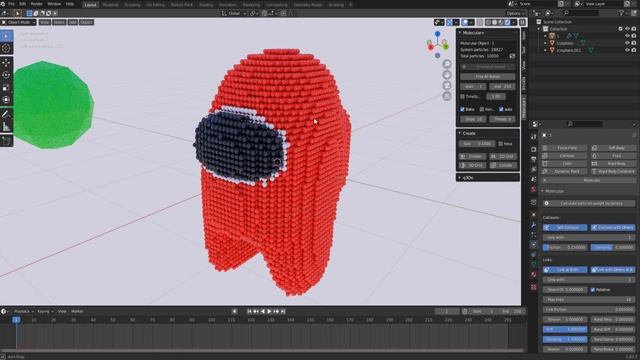Open the Playback dropdown in timeline
The image size is (640, 360).
(24, 311)
